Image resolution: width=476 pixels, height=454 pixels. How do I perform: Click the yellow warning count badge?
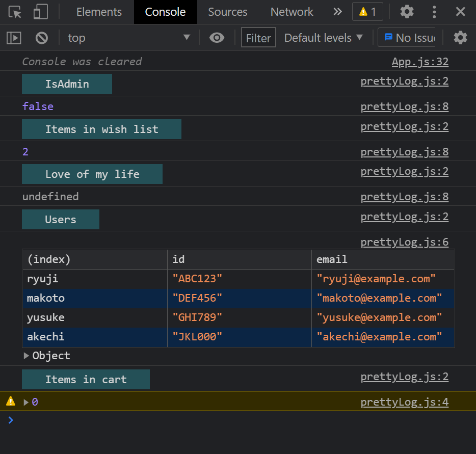pos(367,11)
